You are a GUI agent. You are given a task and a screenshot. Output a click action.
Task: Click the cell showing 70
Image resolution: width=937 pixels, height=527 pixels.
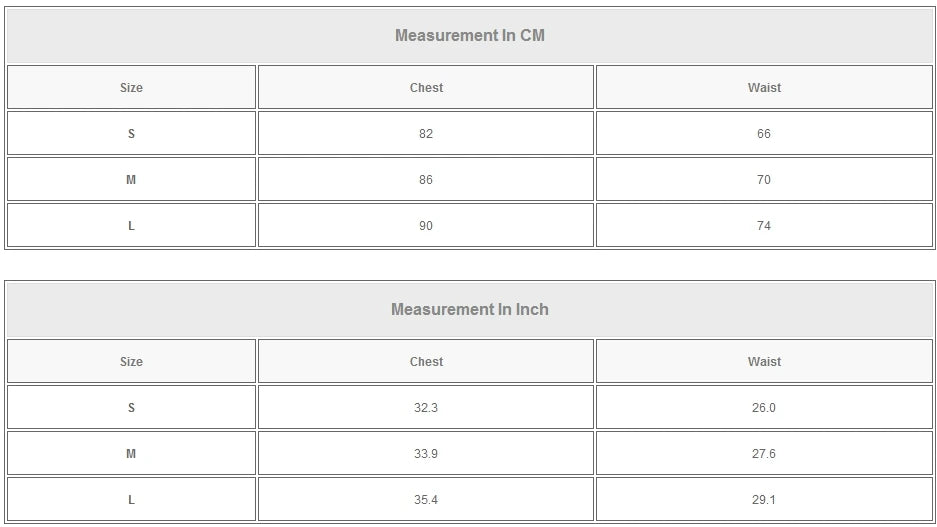[x=764, y=180]
